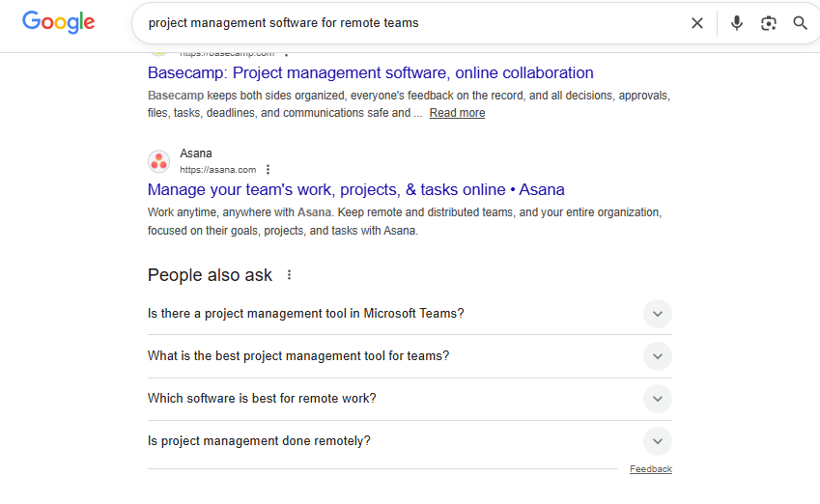Click the Asana favicon logo
This screenshot has width=820, height=504.
coord(158,161)
